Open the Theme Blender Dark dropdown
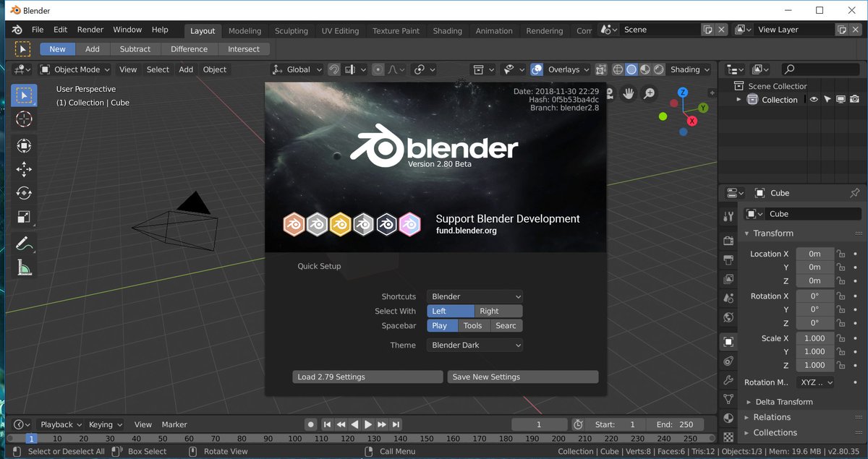Screen dimensions: 868x459 coord(475,345)
